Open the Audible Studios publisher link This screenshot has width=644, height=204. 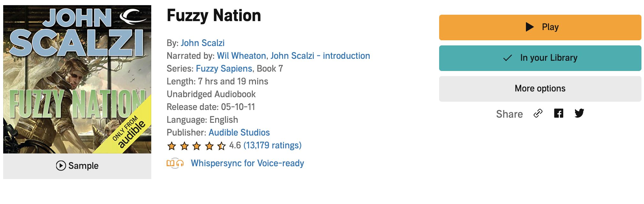pyautogui.click(x=239, y=132)
